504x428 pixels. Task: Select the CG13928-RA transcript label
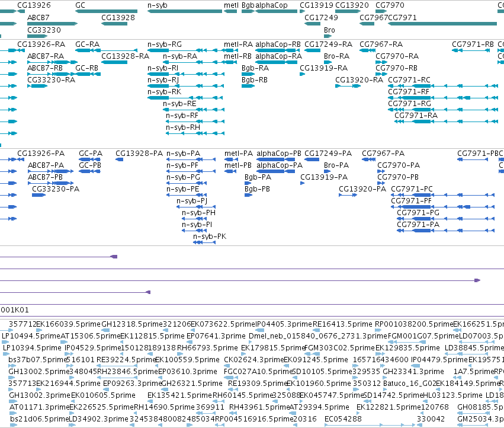(x=126, y=56)
